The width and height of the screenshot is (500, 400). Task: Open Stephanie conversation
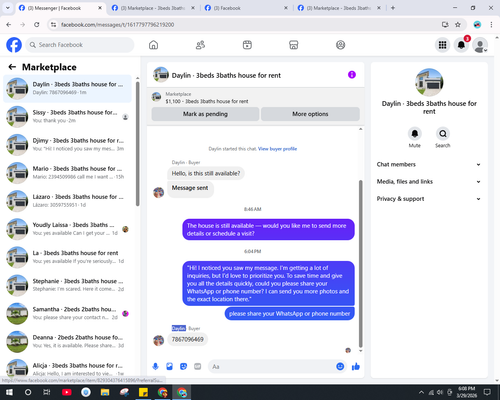pos(67,285)
